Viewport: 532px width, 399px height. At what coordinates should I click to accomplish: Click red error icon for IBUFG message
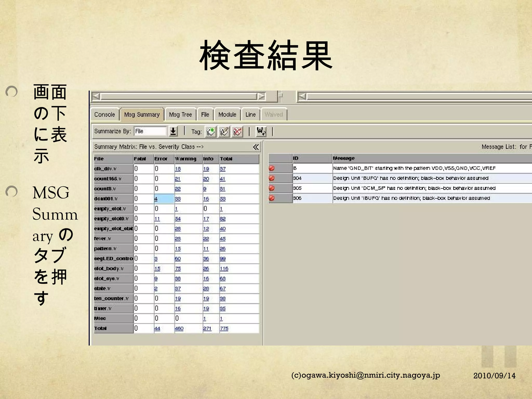pos(271,198)
